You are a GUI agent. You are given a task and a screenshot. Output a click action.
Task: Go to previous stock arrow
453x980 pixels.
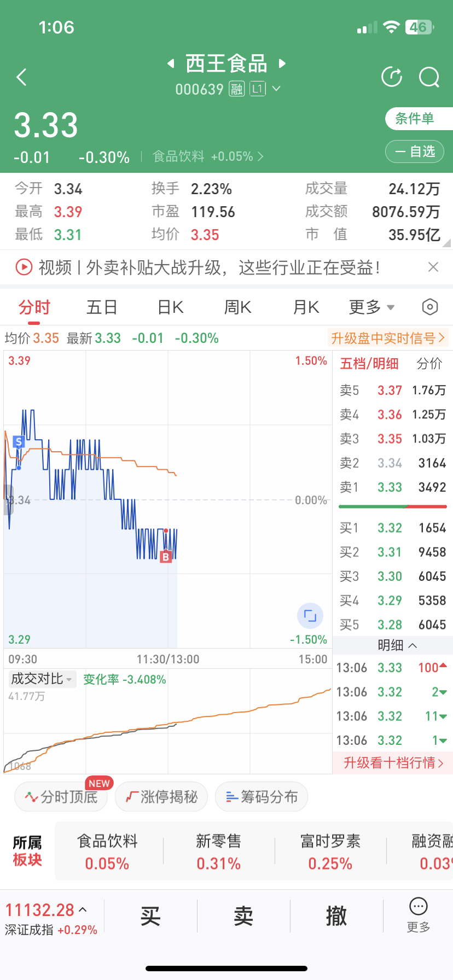[171, 63]
